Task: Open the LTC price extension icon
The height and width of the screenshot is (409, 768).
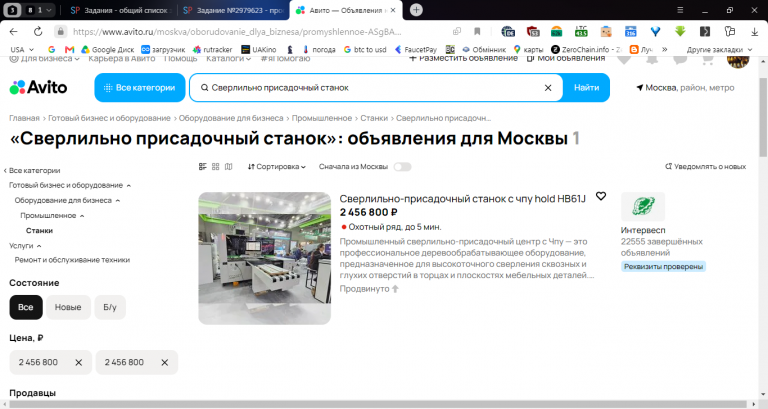Action: click(x=581, y=31)
